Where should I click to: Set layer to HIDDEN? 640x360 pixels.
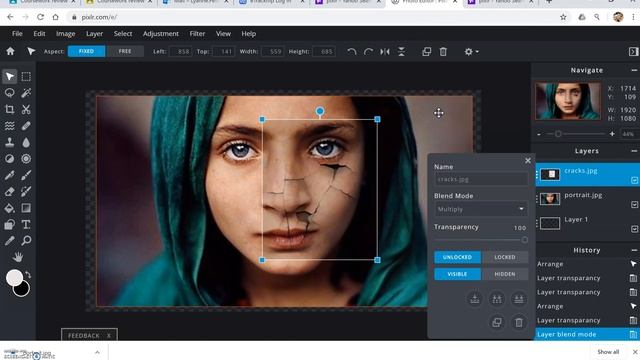tap(505, 274)
